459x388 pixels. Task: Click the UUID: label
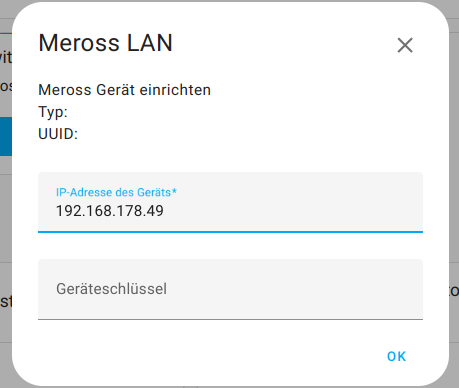[x=58, y=134]
